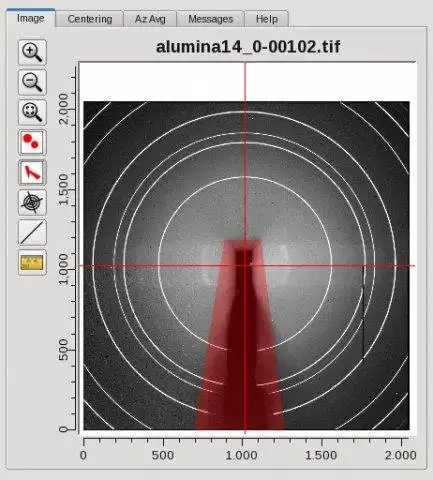433x480 pixels.
Task: View the Messages tab
Action: pyautogui.click(x=210, y=19)
